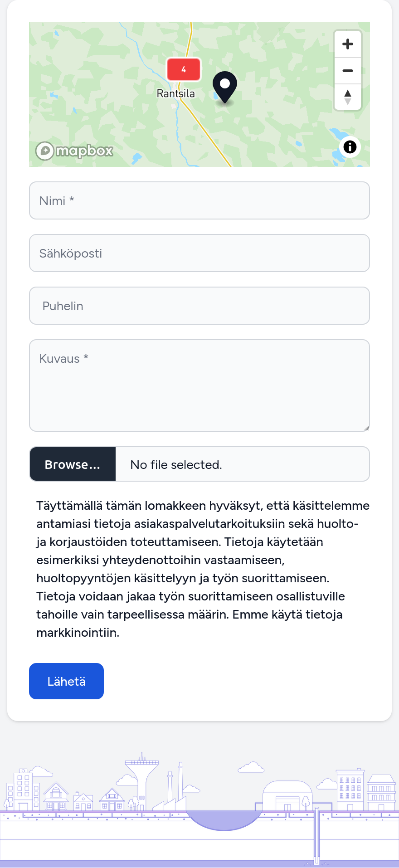Viewport: 399px width, 868px height.
Task: Click the Sähköposti email field
Action: tap(199, 253)
